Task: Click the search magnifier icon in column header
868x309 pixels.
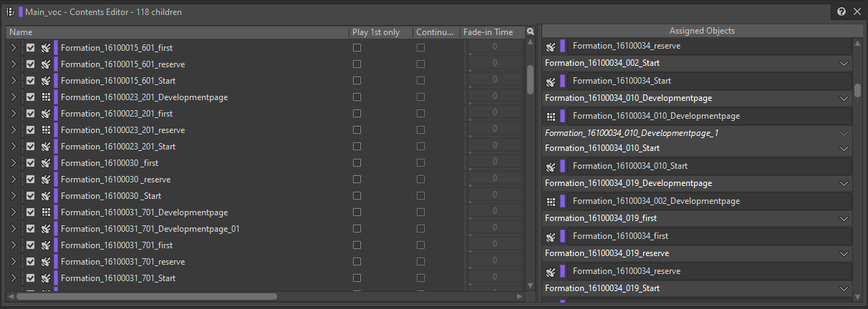Action: point(530,32)
